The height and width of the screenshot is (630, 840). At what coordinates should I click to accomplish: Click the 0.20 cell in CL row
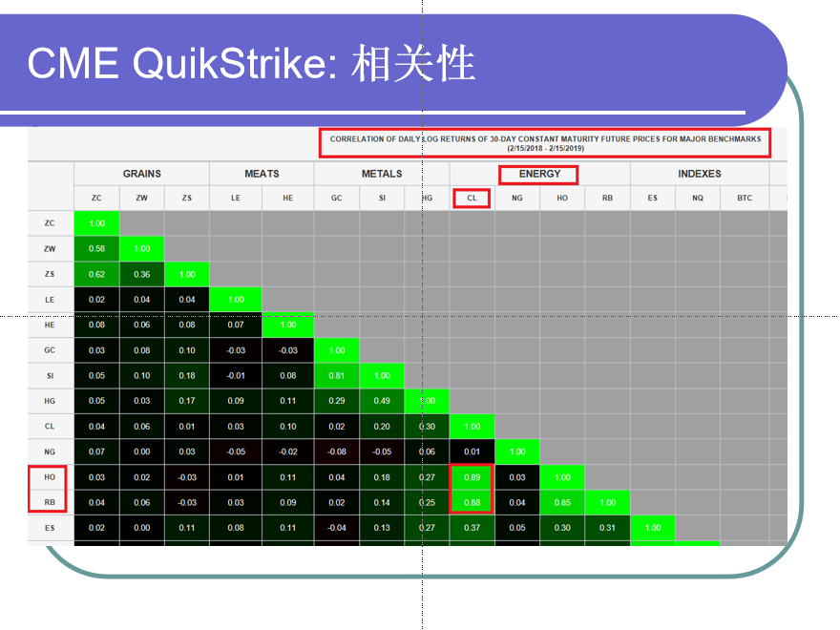point(382,427)
